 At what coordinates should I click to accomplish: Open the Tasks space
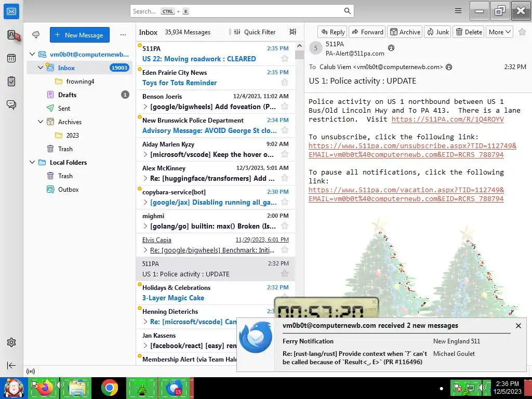click(x=11, y=82)
